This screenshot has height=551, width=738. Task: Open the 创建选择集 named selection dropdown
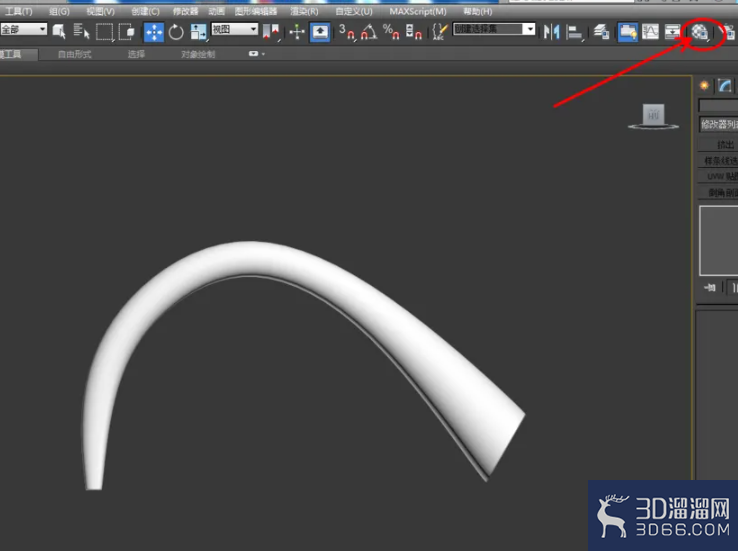pos(494,29)
